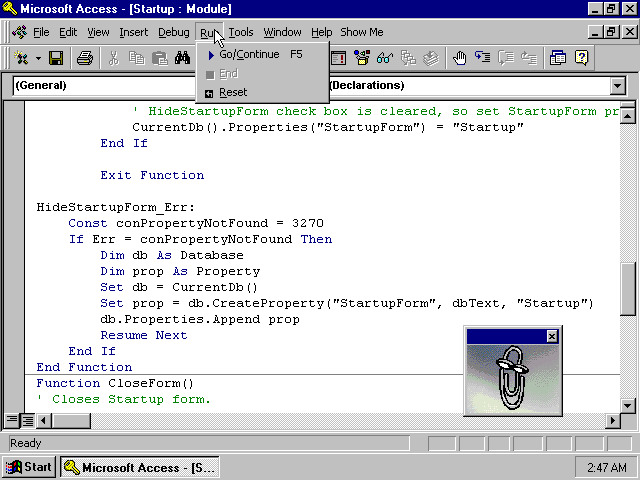The height and width of the screenshot is (480, 640).
Task: Click the horizontal scrollbar right arrow
Action: [612, 420]
